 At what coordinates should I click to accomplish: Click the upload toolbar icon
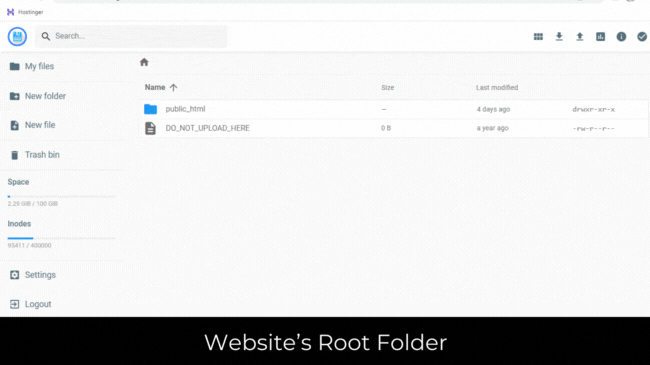580,36
